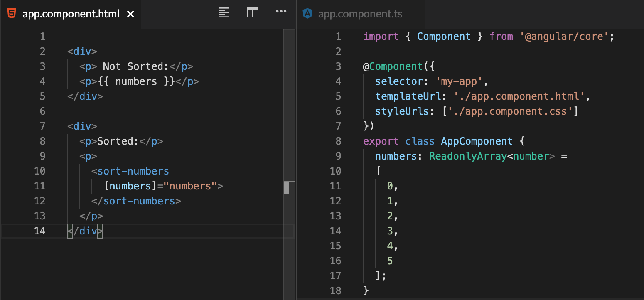This screenshot has height=300, width=644.
Task: Close the app.component.html tab
Action: (130, 14)
